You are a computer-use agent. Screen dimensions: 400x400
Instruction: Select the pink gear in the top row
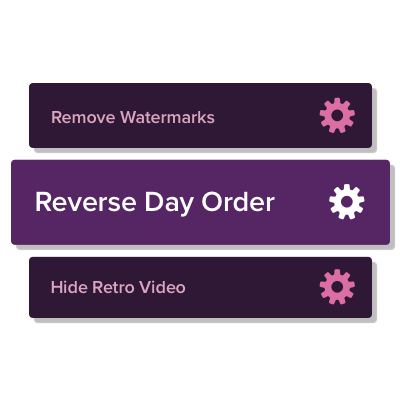[337, 115]
